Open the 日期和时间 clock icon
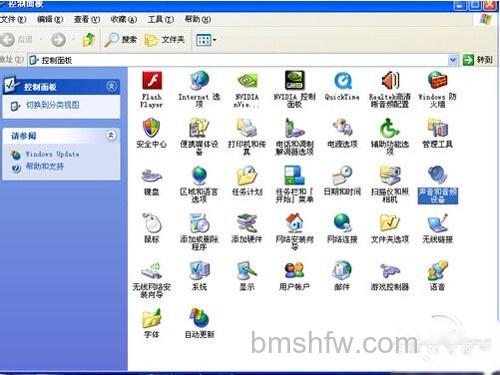This screenshot has height=375, width=500. click(342, 176)
